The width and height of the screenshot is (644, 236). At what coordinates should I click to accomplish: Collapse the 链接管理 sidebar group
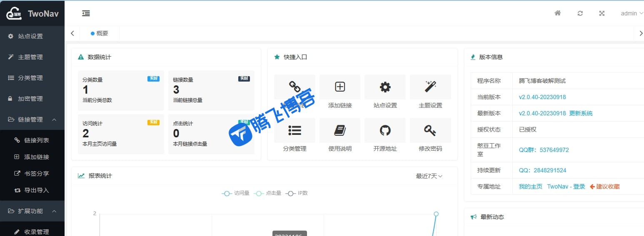pyautogui.click(x=32, y=119)
